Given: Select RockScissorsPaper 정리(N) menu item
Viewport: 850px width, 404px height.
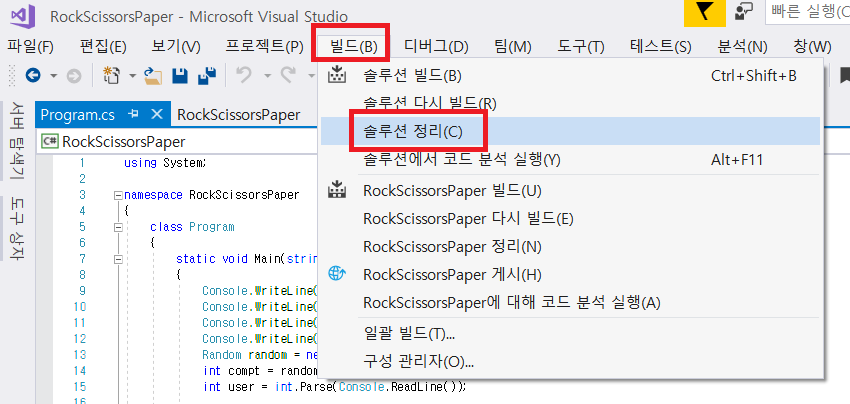Looking at the screenshot, I should [570, 247].
